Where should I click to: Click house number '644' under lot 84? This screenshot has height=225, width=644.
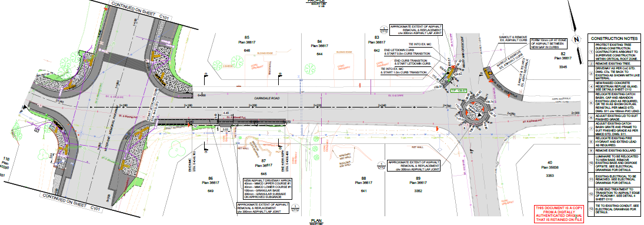pos(319,54)
